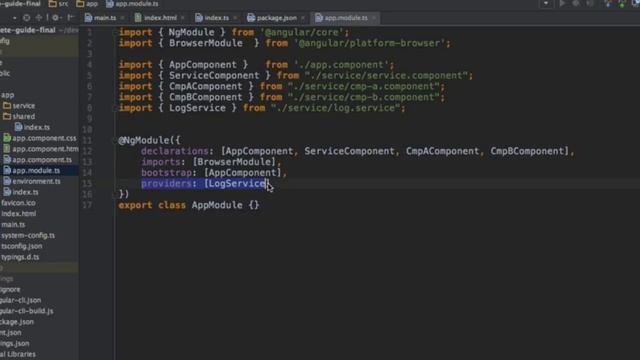This screenshot has height=360, width=640.
Task: Click the shared folder icon in project tree
Action: click(x=7, y=116)
